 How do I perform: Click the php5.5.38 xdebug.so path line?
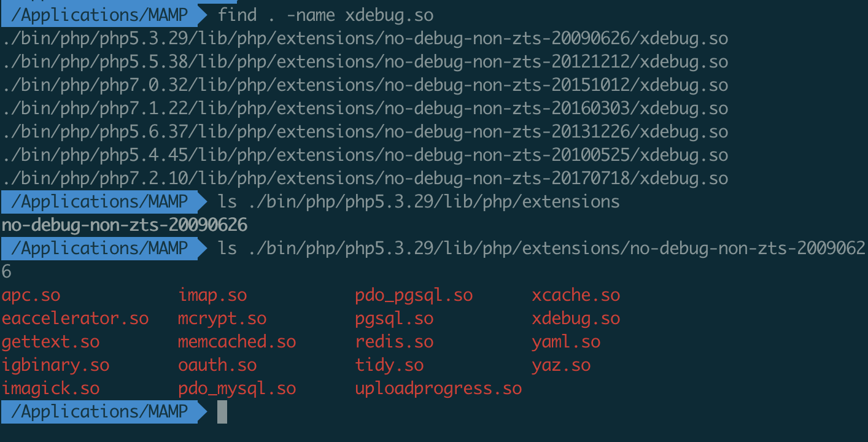tap(365, 62)
